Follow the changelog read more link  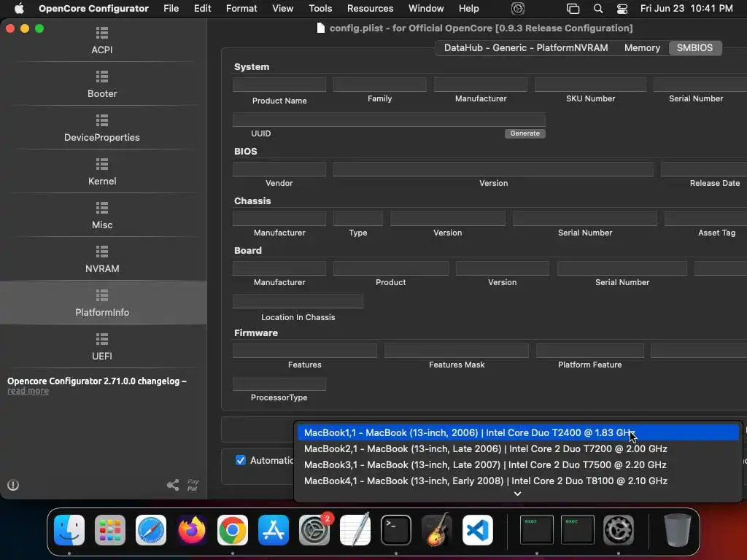click(28, 391)
